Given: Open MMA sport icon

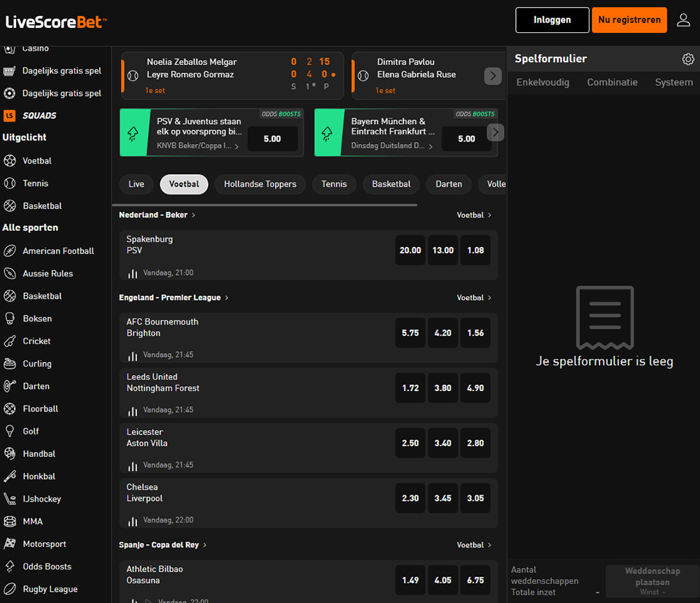Looking at the screenshot, I should click(x=10, y=521).
